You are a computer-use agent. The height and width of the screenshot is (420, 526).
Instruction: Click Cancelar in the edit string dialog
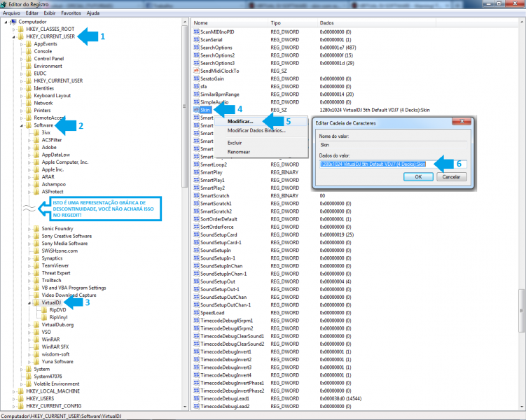pos(451,176)
